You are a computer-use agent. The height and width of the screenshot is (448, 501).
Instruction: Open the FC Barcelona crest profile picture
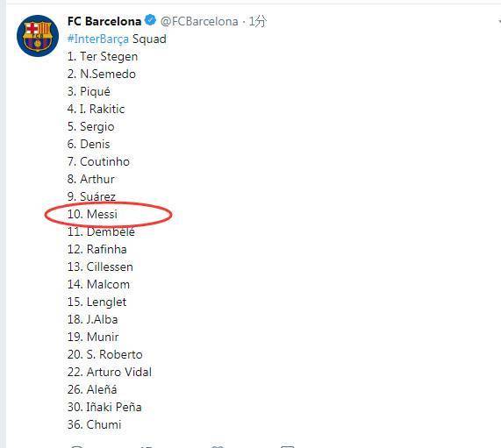[38, 36]
